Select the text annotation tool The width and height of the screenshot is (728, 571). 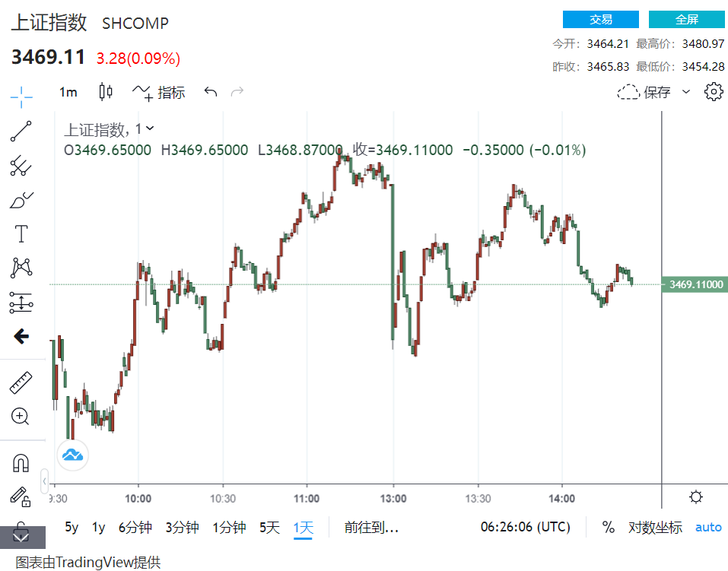click(x=21, y=233)
